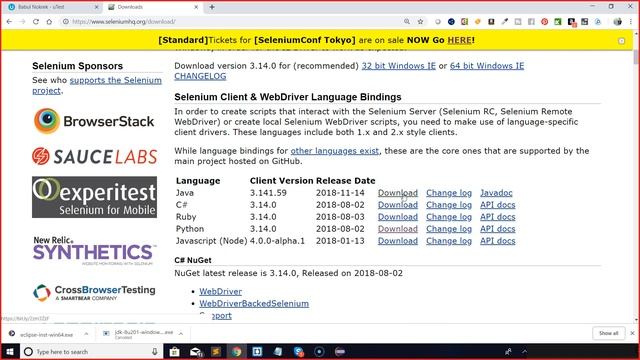
Task: Open the 32 bit Windows IE link
Action: tap(398, 66)
